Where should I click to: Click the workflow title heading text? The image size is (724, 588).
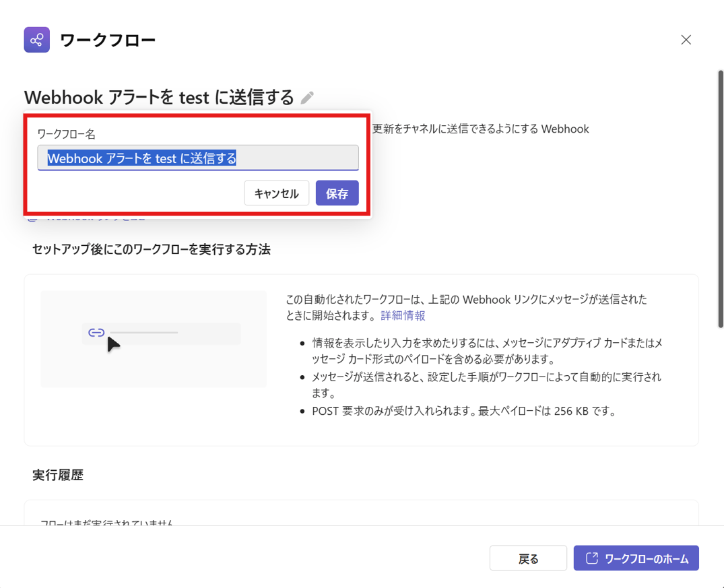point(159,98)
